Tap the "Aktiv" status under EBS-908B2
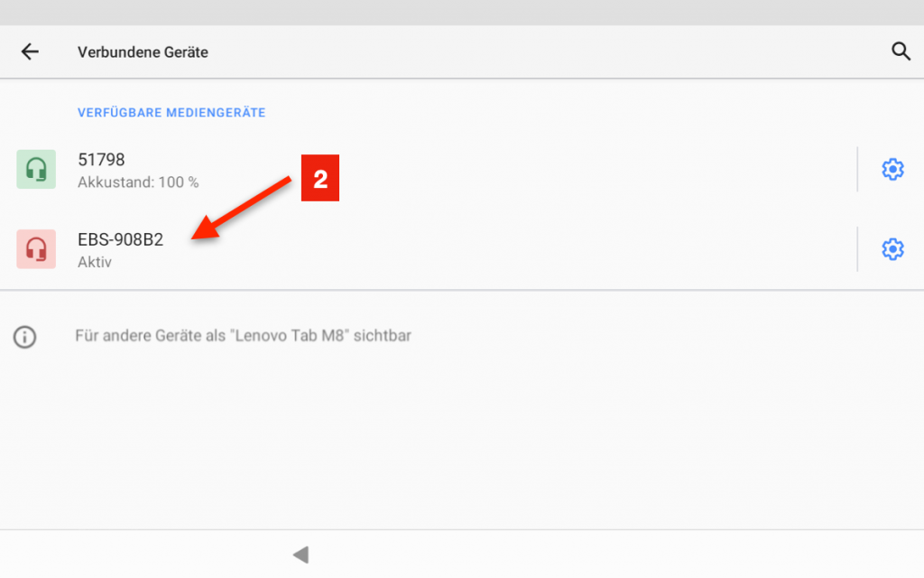This screenshot has width=924, height=578. pyautogui.click(x=95, y=263)
